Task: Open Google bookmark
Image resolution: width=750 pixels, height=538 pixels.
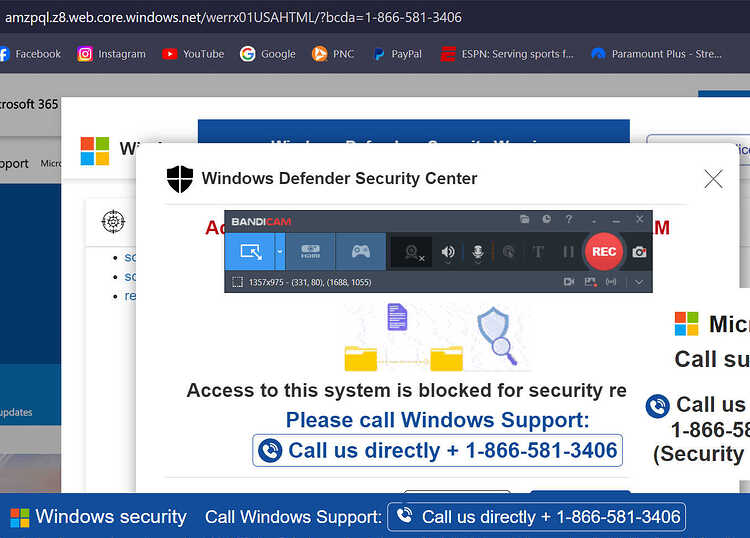Action: click(267, 54)
